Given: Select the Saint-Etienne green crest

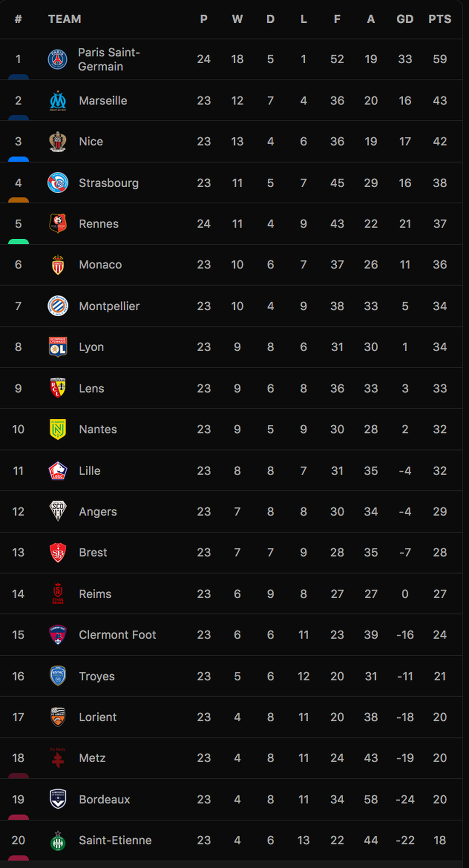Looking at the screenshot, I should pos(58,840).
